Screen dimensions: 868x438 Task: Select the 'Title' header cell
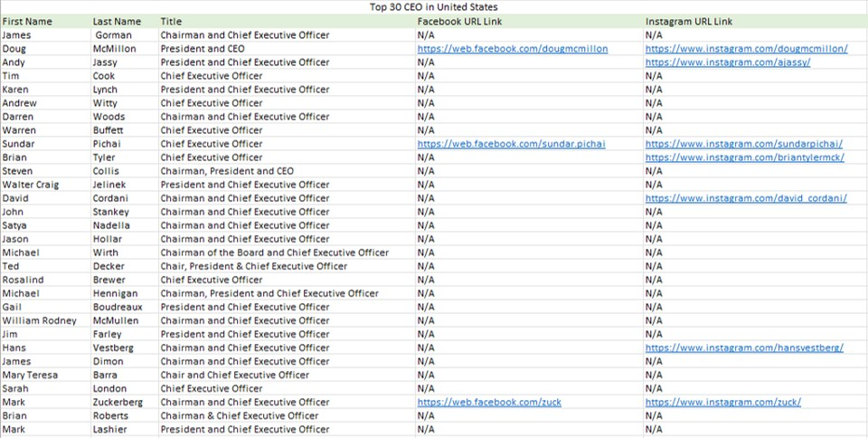(171, 21)
